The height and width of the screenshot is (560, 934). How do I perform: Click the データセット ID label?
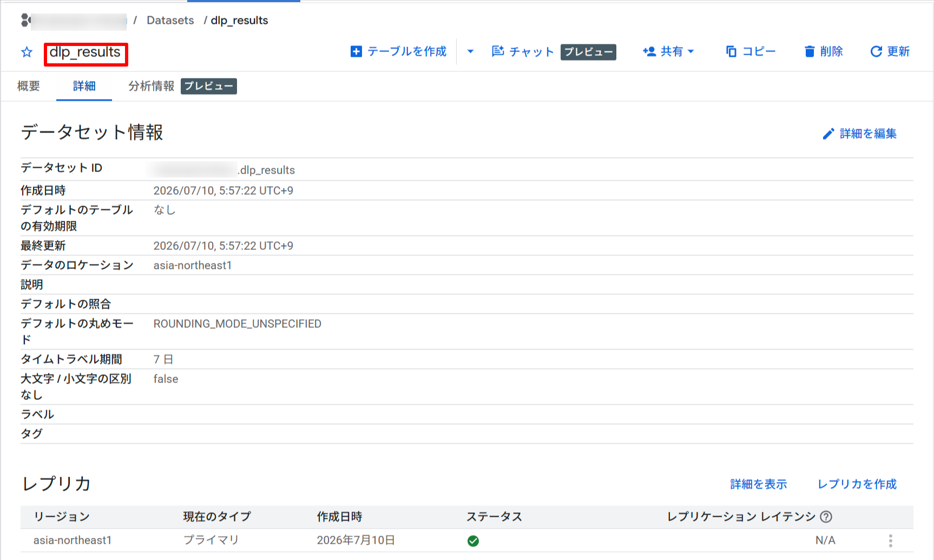pos(61,168)
